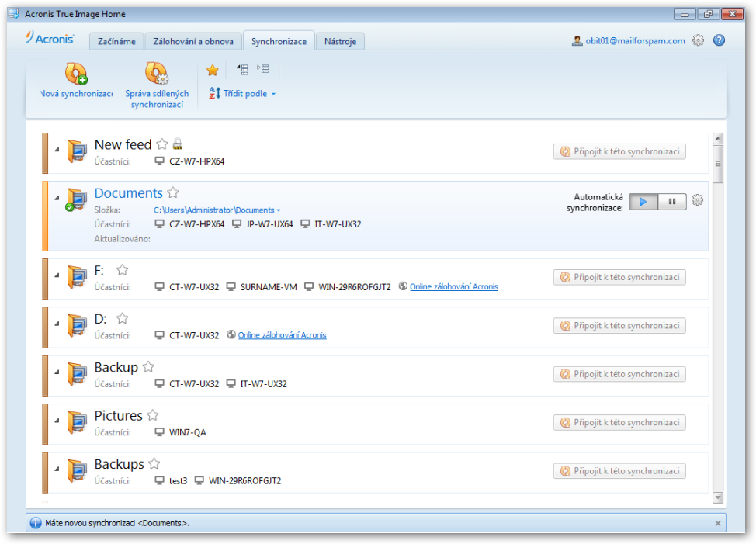Click the globe icon in the D: row

point(231,334)
